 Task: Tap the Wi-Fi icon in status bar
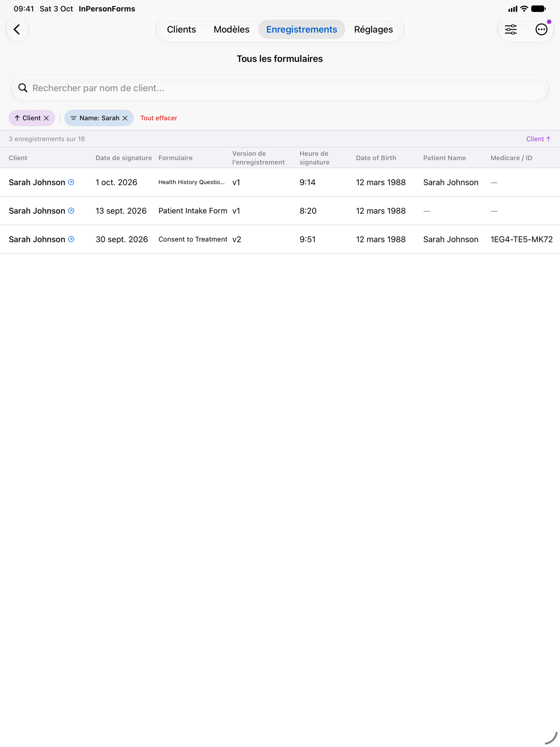524,8
